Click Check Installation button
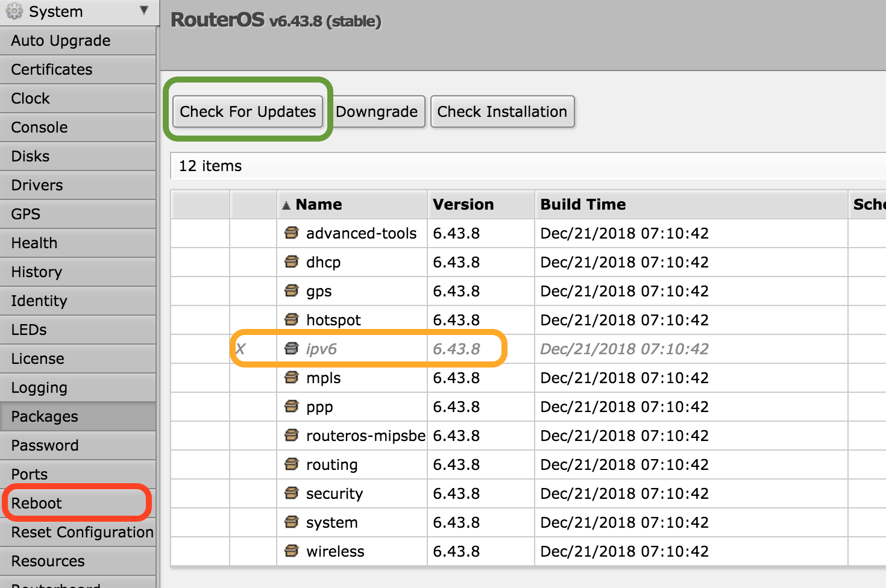Image resolution: width=886 pixels, height=588 pixels. [502, 111]
